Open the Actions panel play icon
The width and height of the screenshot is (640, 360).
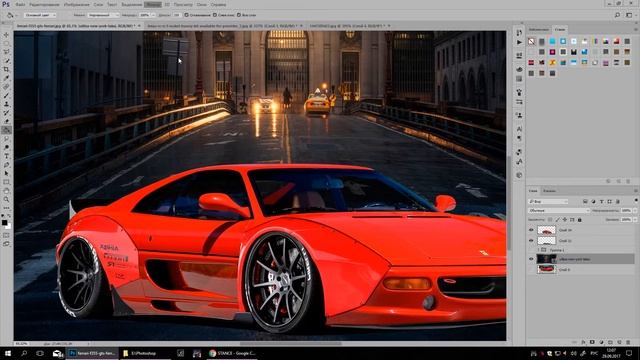click(519, 42)
